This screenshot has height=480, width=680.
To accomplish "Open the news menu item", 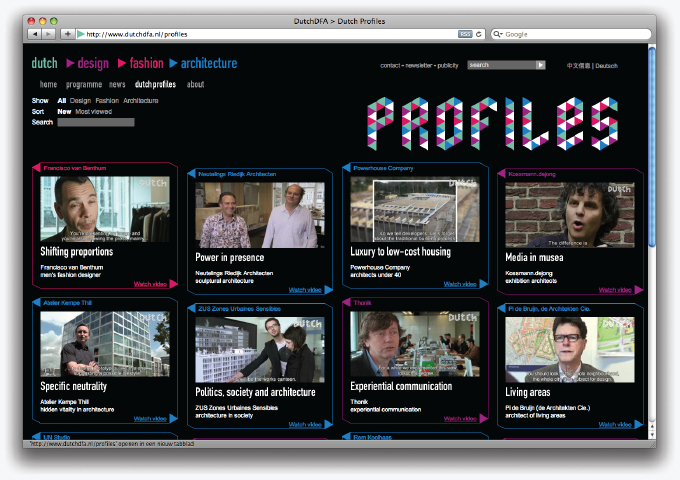I will click(x=117, y=84).
